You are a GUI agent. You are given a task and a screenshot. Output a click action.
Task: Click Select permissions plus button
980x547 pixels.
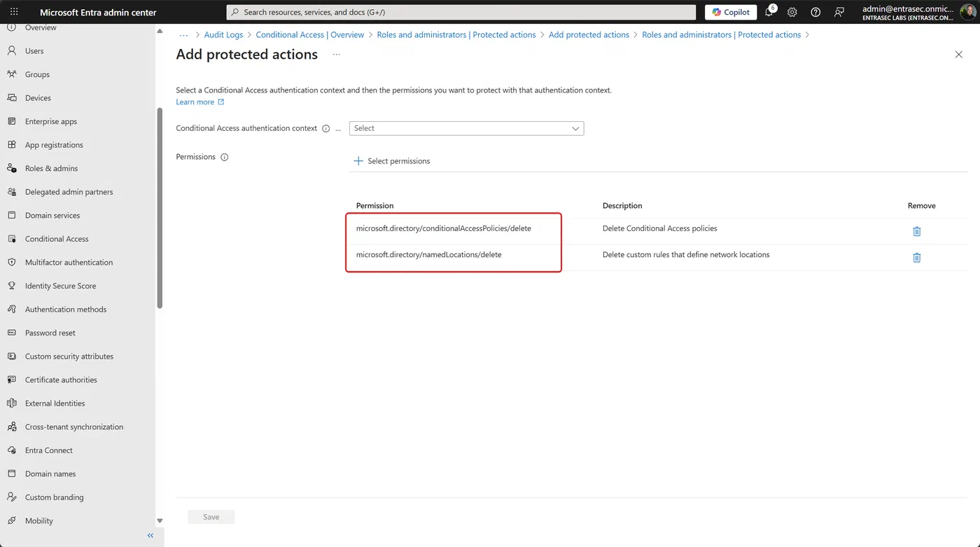(x=392, y=161)
